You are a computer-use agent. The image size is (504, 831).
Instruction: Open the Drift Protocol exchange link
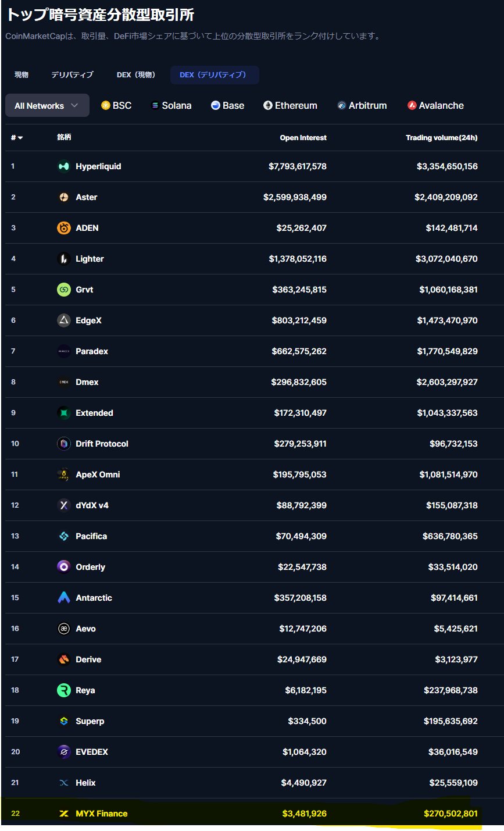pyautogui.click(x=102, y=444)
